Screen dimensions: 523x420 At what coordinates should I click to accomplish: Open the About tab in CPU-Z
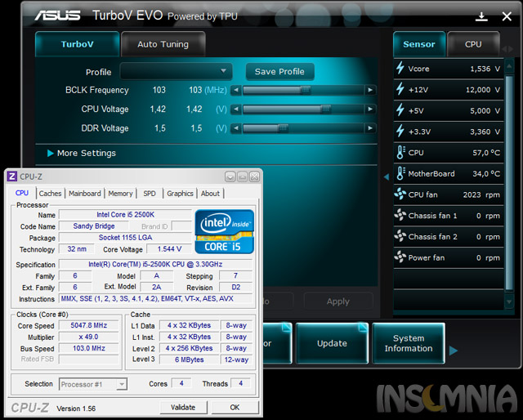[x=210, y=194]
